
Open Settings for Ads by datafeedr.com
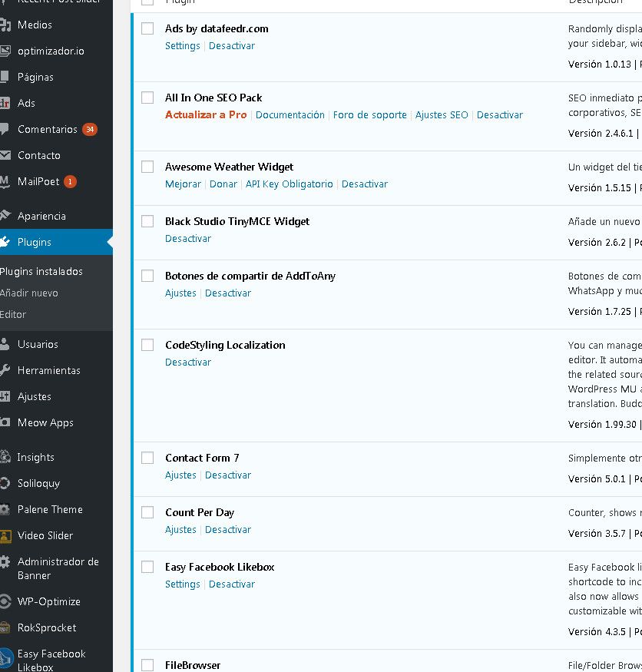point(183,46)
